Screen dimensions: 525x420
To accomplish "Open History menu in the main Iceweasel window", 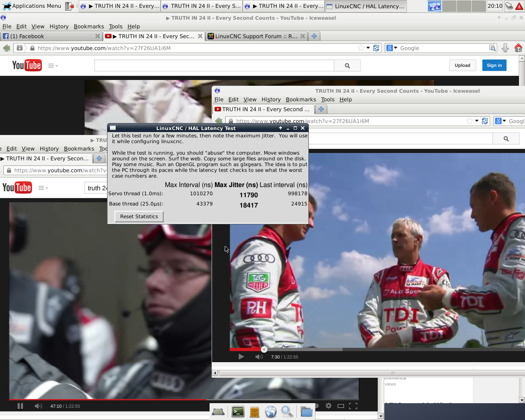I will tap(59, 26).
